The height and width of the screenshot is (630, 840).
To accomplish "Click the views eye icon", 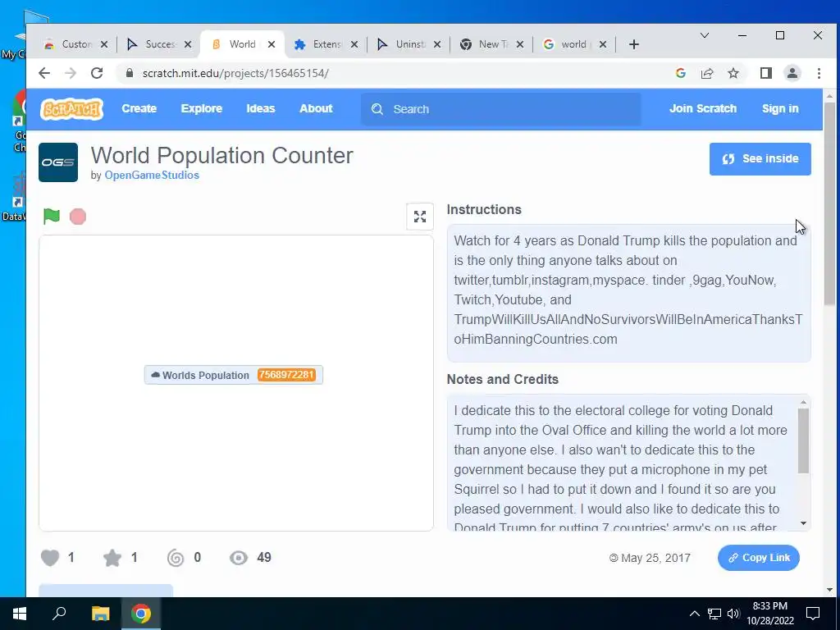I will [239, 558].
